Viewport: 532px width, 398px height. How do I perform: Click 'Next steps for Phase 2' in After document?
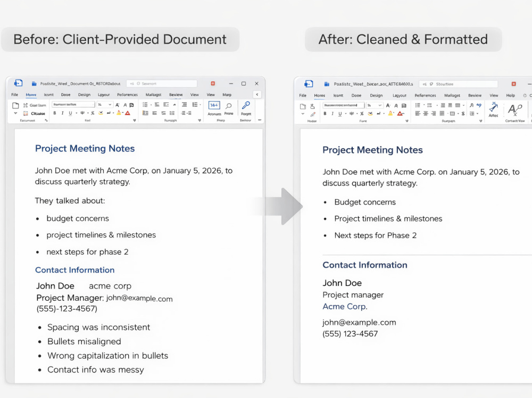375,235
